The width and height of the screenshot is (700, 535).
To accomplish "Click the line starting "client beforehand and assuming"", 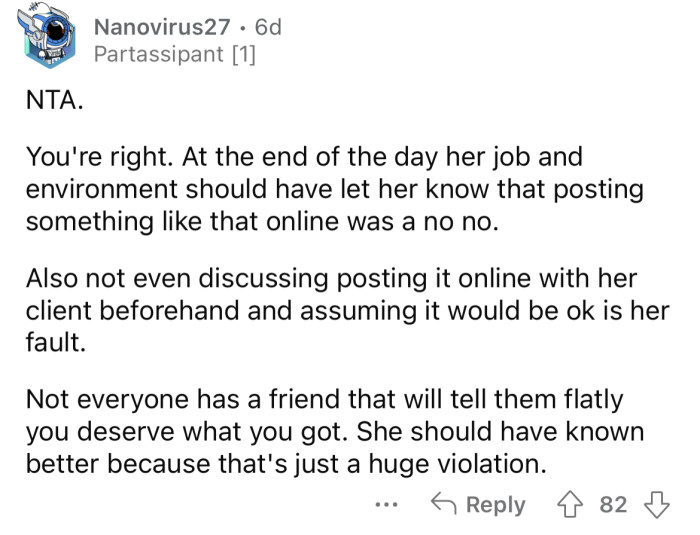I will click(346, 310).
